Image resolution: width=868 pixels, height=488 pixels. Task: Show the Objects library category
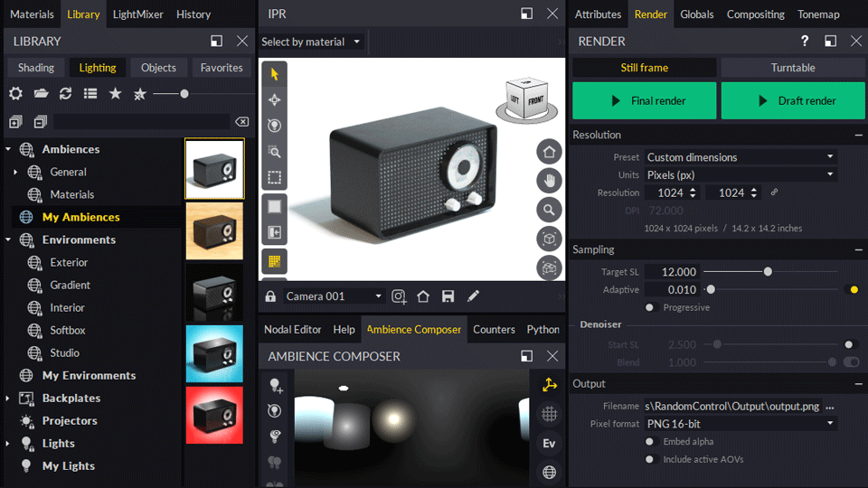coord(158,68)
